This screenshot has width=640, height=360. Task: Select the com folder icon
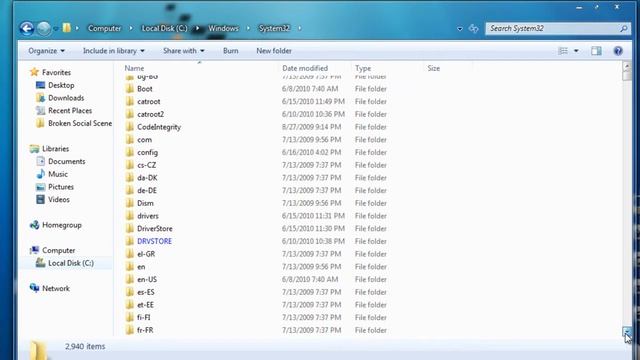click(130, 139)
